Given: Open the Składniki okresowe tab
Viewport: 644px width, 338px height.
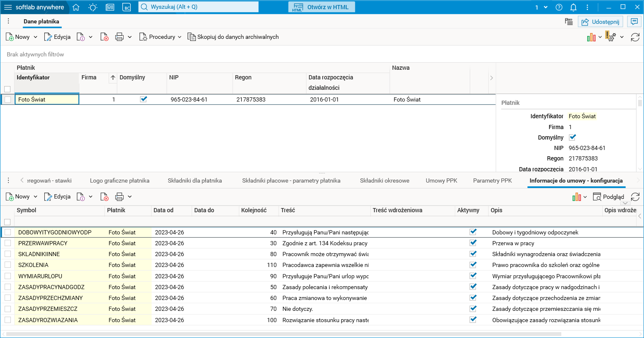Looking at the screenshot, I should pos(384,180).
